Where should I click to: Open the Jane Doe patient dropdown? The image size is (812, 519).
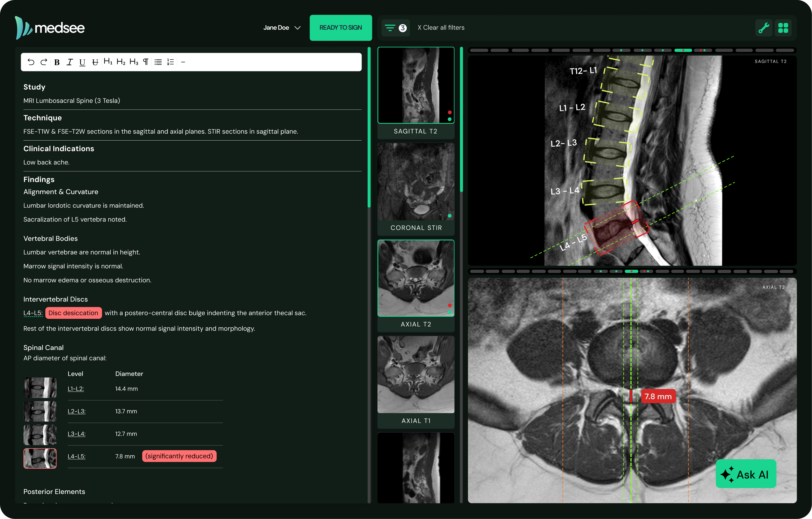click(x=282, y=28)
